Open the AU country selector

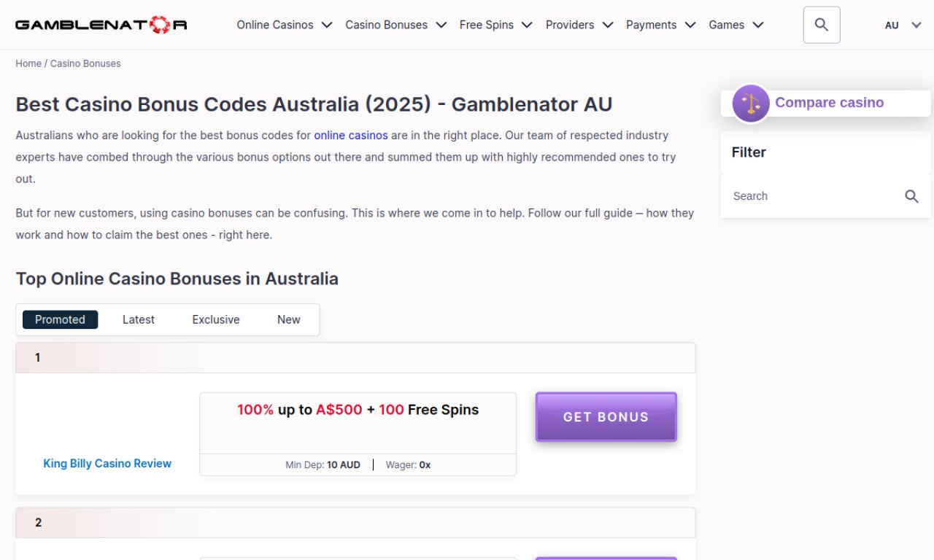point(903,25)
